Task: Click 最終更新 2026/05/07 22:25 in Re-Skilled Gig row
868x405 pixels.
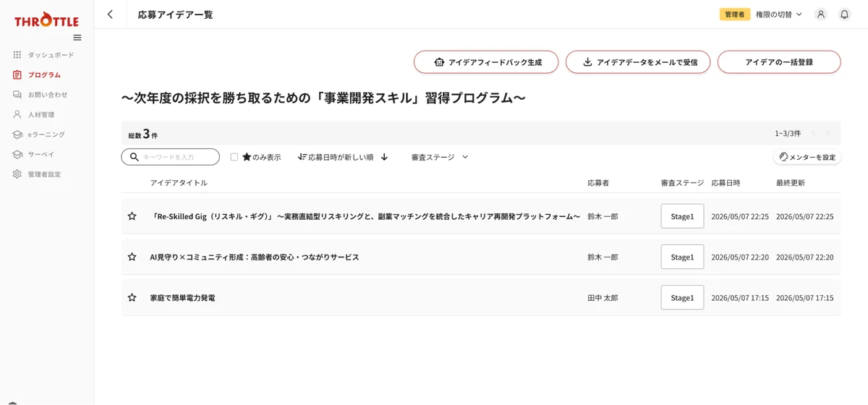Action: (805, 216)
